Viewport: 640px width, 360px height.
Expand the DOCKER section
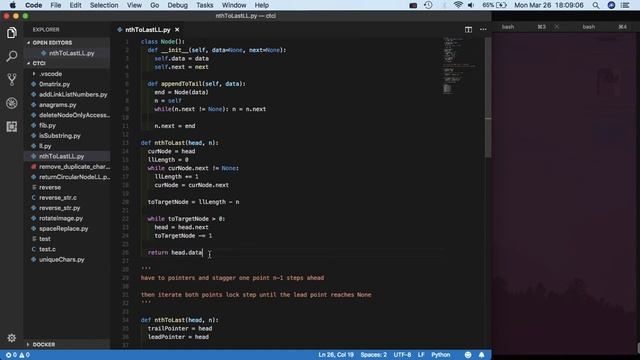[x=44, y=344]
